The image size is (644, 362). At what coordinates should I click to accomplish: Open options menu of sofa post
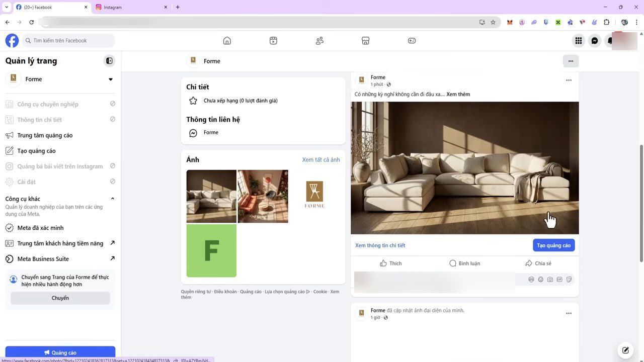[x=569, y=80]
